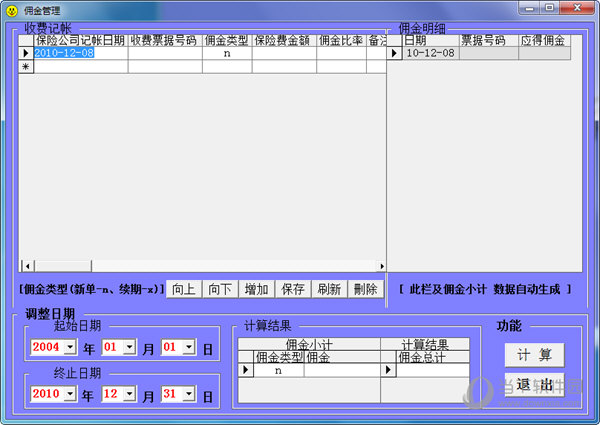Click the 票据号码 column header in 佣金明细
Screen dimensions: 600x425
(x=489, y=40)
